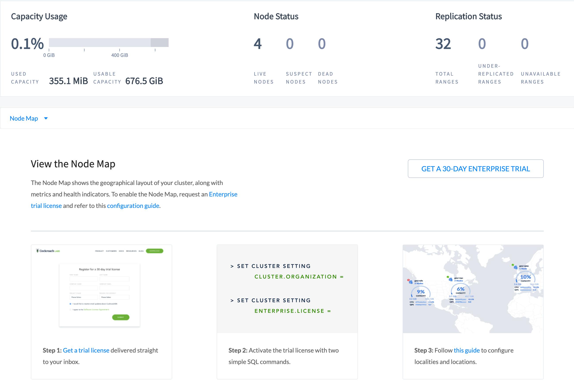Click the geo=nyc database stack icon

450,280
